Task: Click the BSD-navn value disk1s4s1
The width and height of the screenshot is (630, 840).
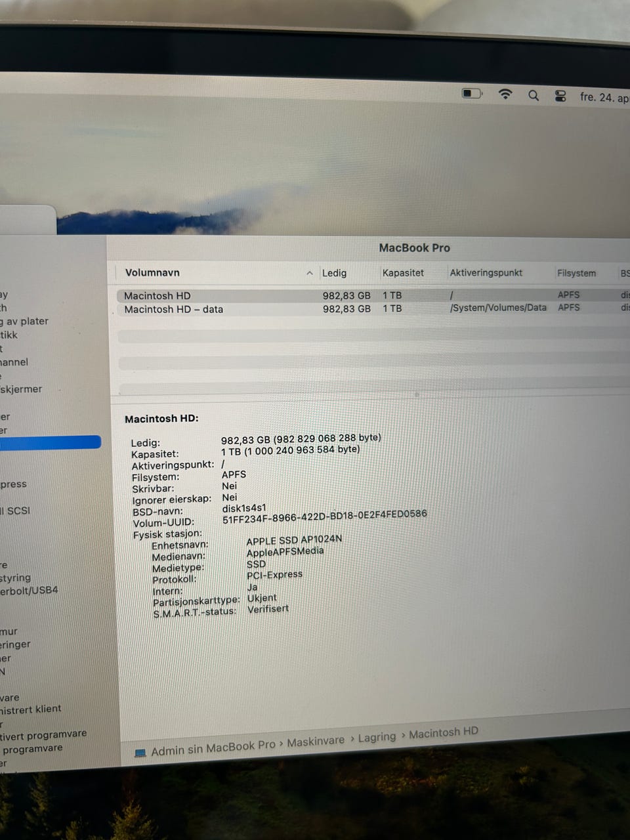Action: click(244, 508)
